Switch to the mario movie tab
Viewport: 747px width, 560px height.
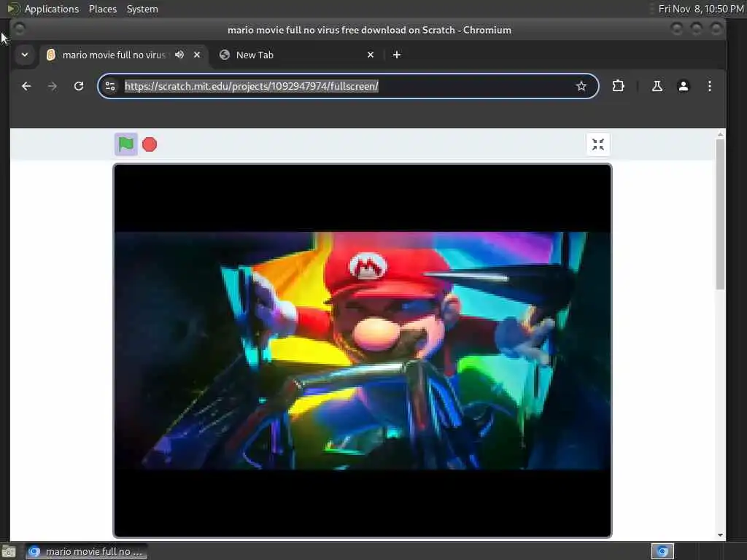(113, 55)
